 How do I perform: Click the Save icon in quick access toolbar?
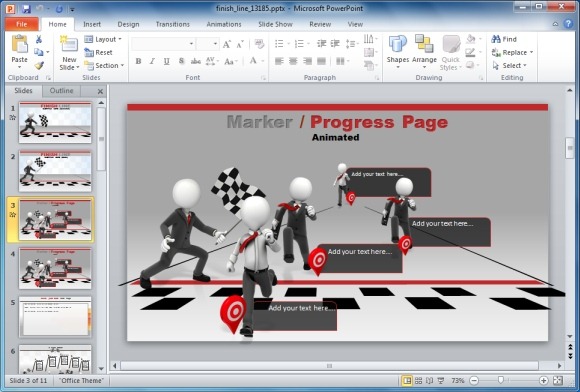[26, 9]
